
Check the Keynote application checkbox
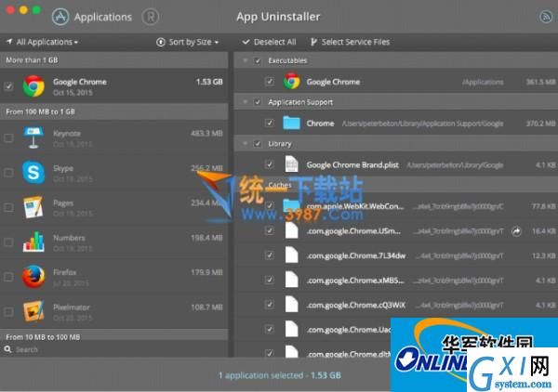pyautogui.click(x=8, y=137)
